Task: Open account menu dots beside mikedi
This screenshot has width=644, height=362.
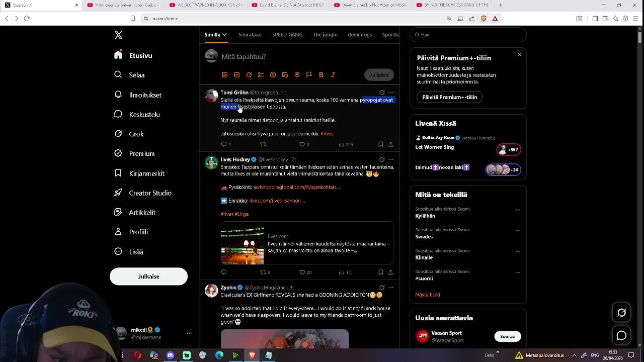Action: pos(189,333)
